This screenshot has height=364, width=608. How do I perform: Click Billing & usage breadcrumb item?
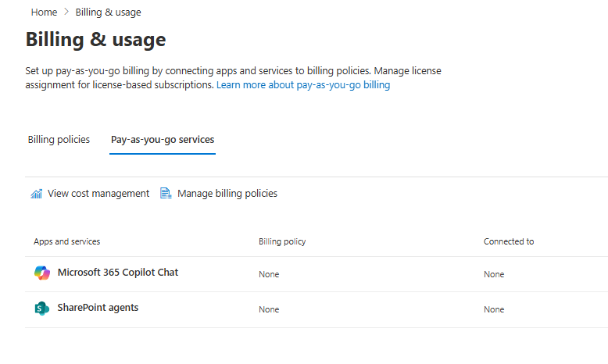[x=108, y=12]
